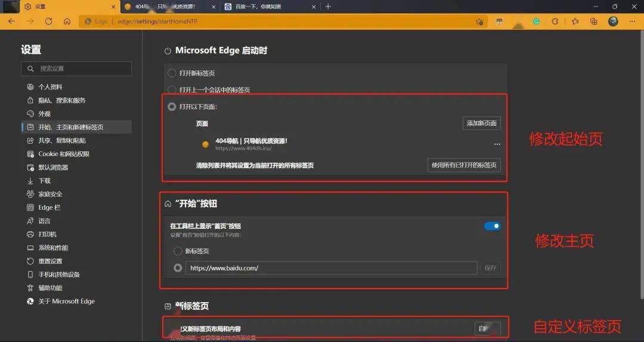The height and width of the screenshot is (342, 644).
Task: Select the 打开新标签页 radio option
Action: [172, 73]
